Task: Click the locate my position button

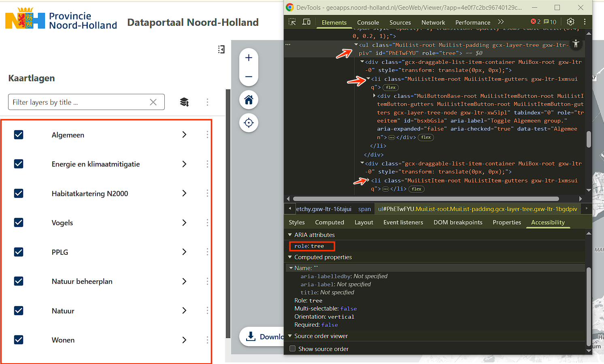Action: point(249,123)
